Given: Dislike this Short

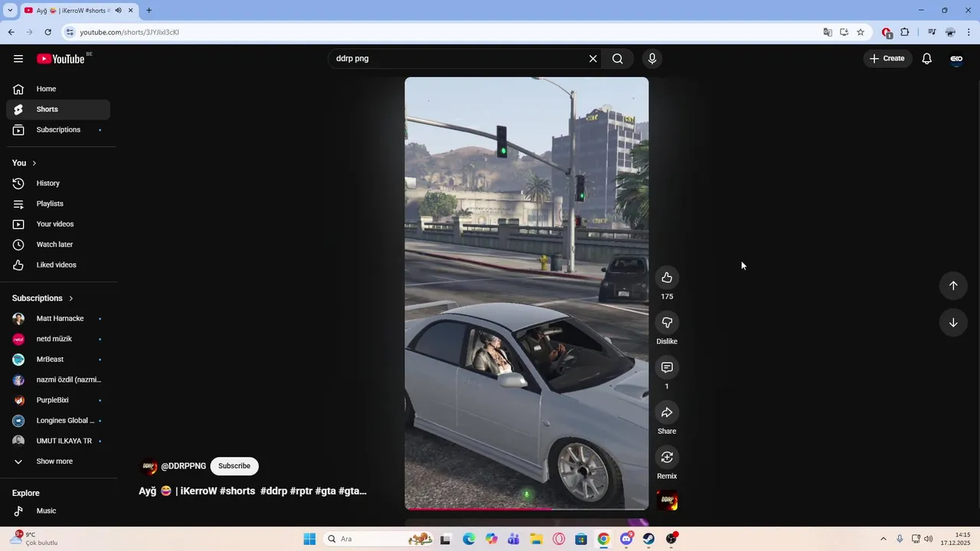Looking at the screenshot, I should coord(667,323).
